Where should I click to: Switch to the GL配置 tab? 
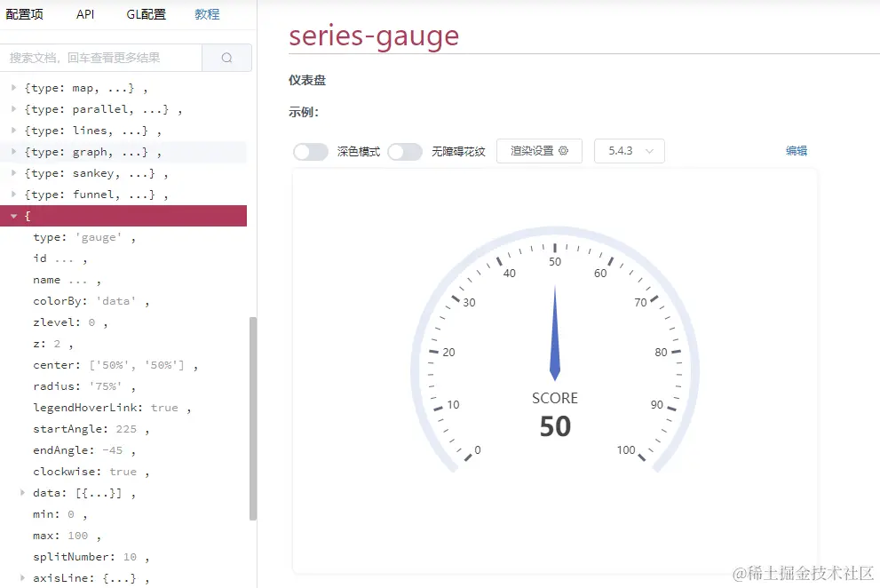point(146,14)
